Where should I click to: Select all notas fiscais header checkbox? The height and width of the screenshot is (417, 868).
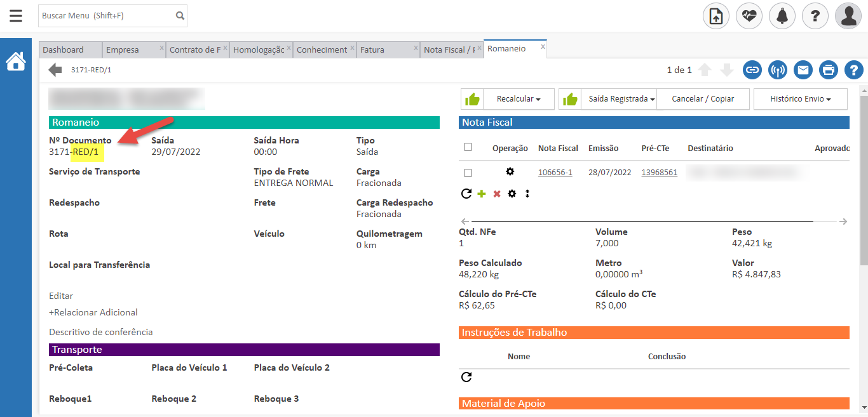coord(468,147)
